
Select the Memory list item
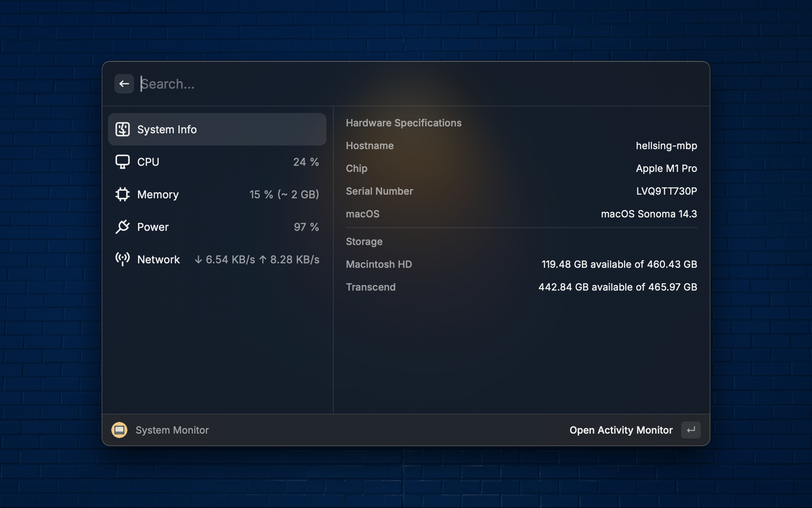(217, 194)
